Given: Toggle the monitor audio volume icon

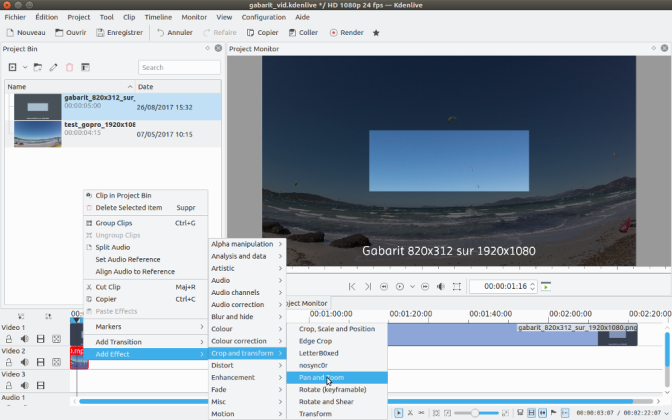Looking at the screenshot, I should pos(441,286).
